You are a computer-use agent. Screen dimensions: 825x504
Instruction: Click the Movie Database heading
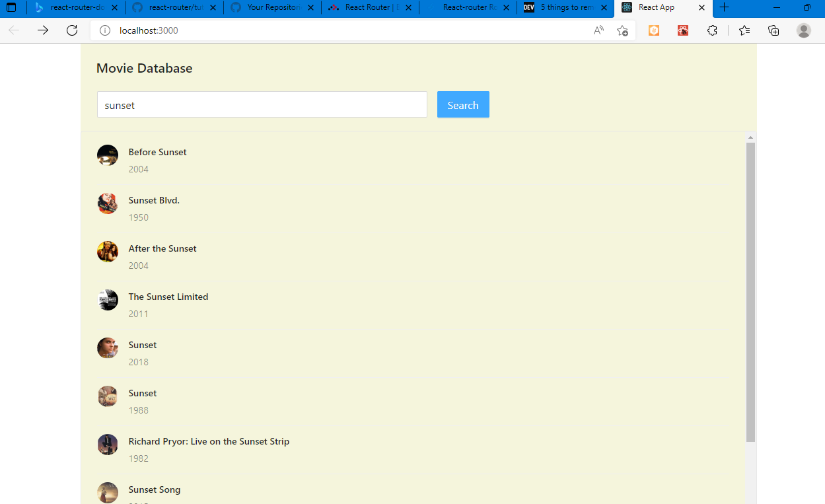coord(145,68)
